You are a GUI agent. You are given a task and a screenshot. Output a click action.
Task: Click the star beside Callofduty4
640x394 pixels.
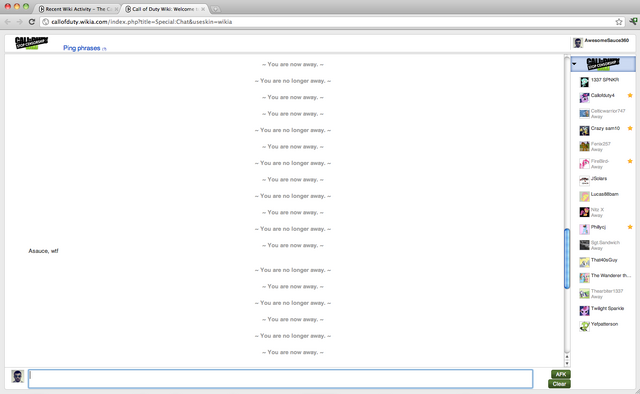(630, 96)
